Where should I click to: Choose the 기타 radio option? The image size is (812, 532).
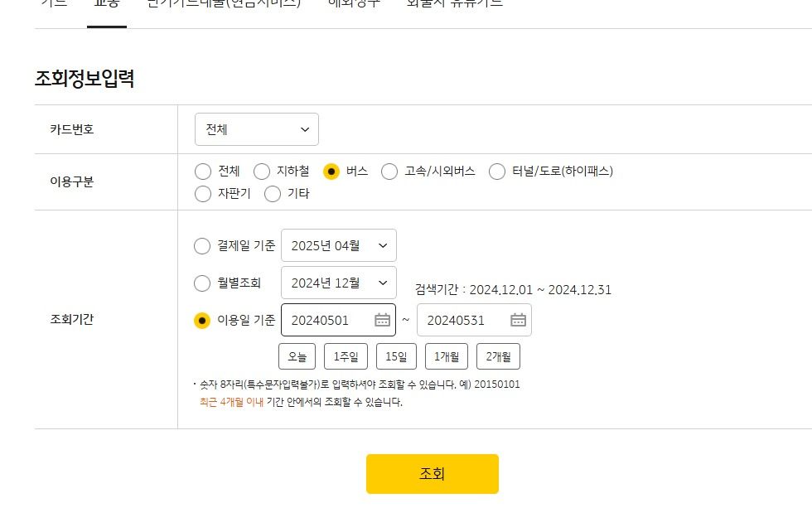click(x=273, y=194)
